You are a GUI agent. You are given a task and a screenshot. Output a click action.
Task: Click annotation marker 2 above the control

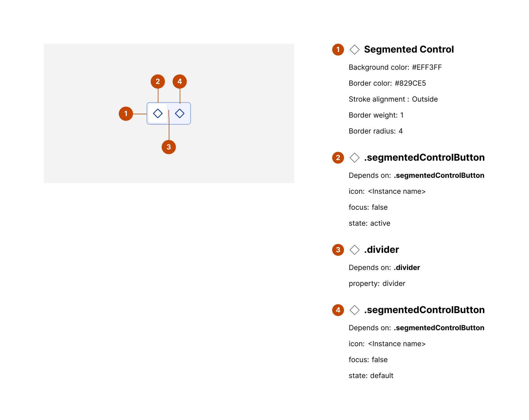pos(158,82)
